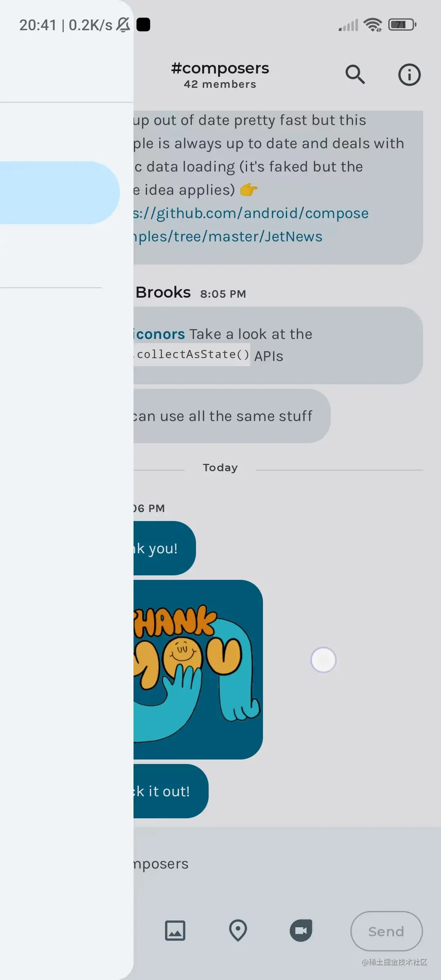Tap the muted notifications bell icon
Viewport: 441px width, 980px height.
(123, 25)
